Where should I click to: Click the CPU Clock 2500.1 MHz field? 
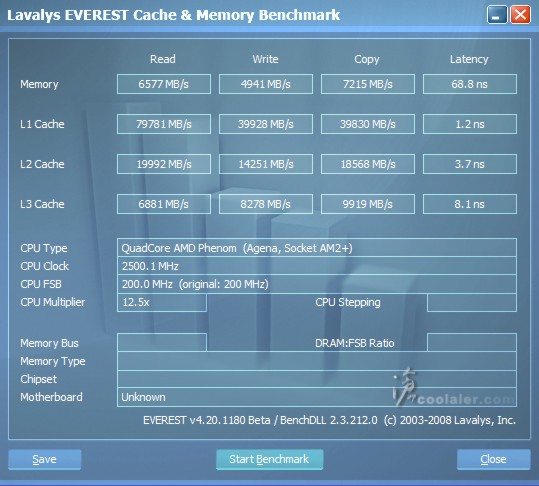[317, 266]
